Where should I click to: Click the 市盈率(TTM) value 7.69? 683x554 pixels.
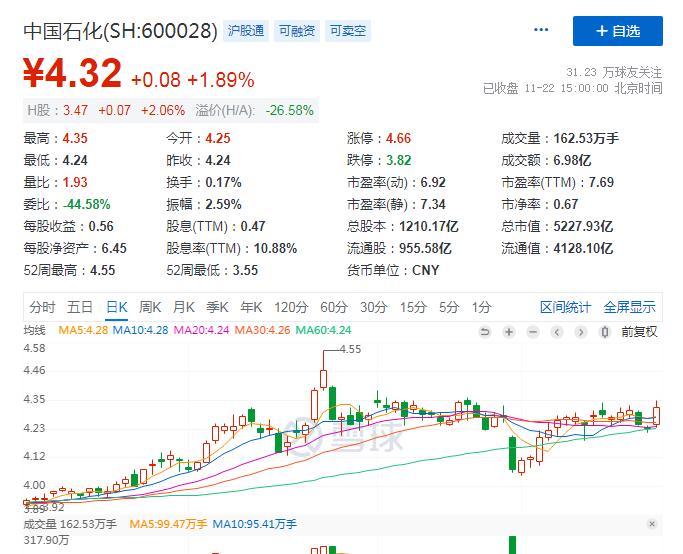click(602, 182)
